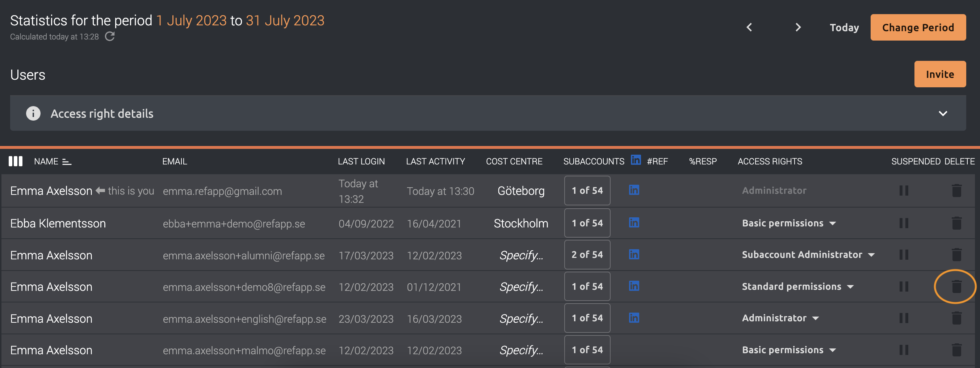Screen dimensions: 980x368
Task: Open LinkedIn icon in the +demo8 row
Action: click(634, 286)
